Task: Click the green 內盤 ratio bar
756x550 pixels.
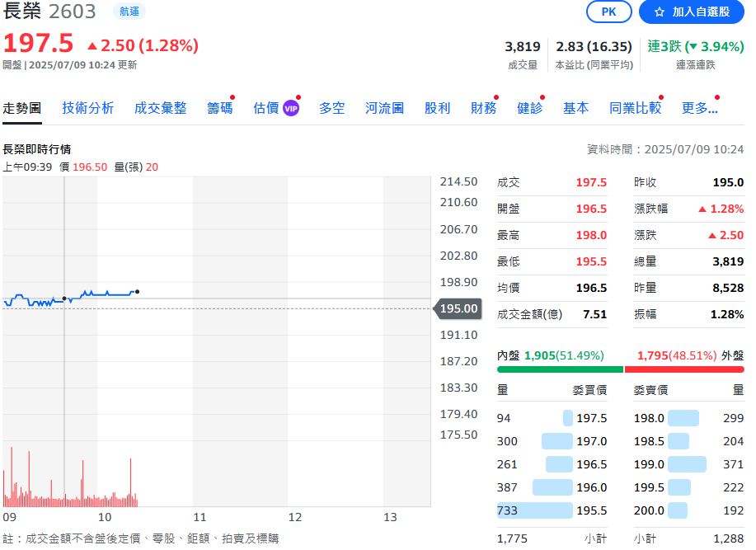Action: (561, 369)
